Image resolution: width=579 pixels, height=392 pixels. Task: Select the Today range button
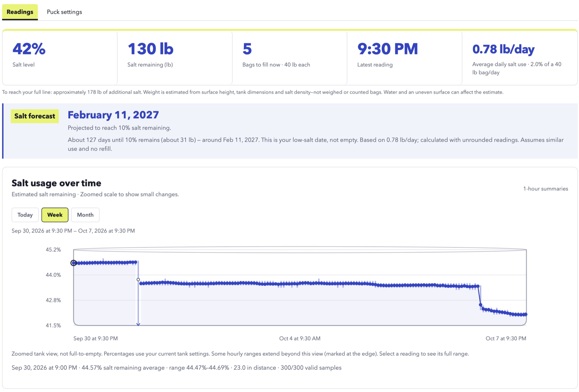(25, 215)
